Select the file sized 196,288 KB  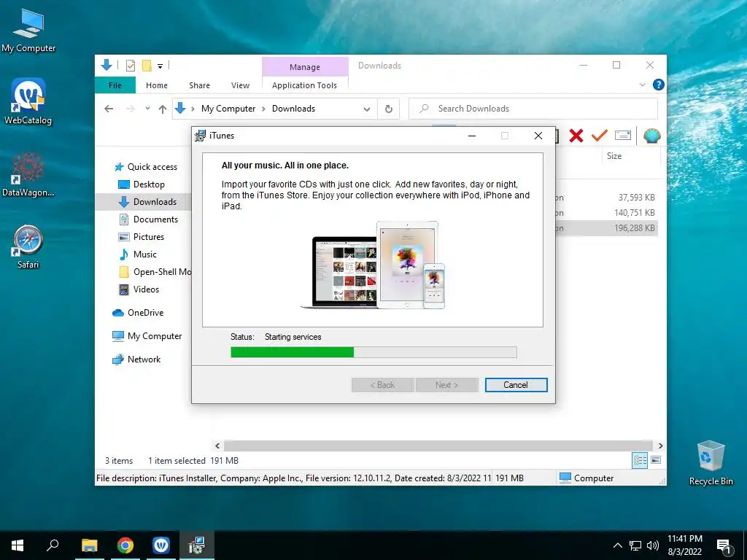tap(635, 228)
